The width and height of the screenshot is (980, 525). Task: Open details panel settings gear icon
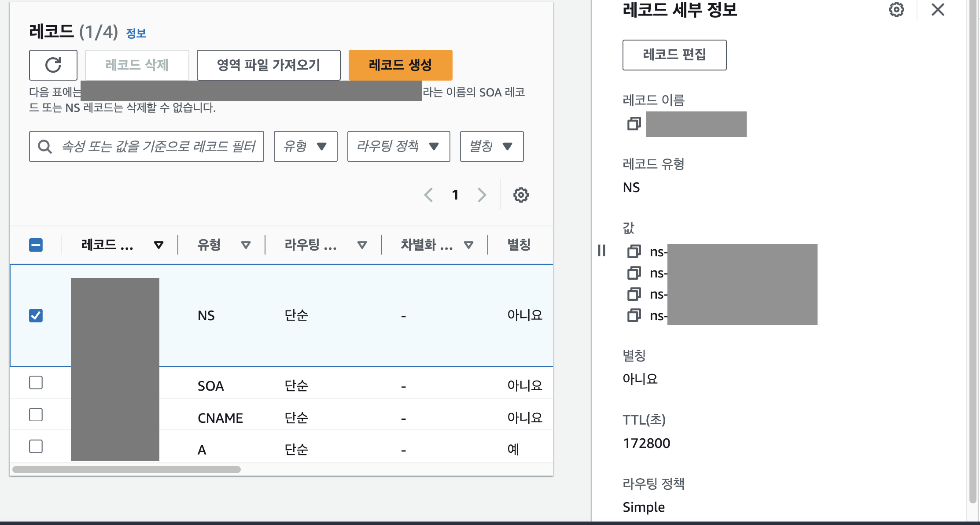[x=896, y=9]
